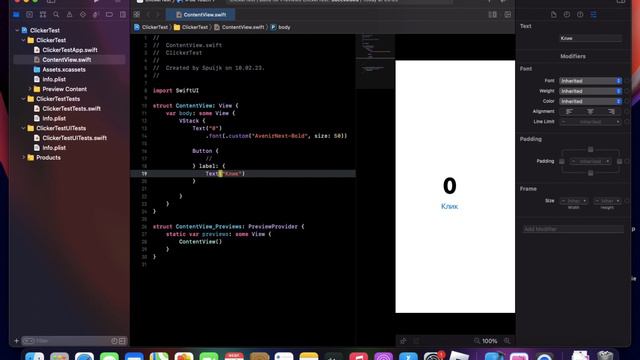This screenshot has width=640, height=360.
Task: Set text alignment to right
Action: pos(611,111)
